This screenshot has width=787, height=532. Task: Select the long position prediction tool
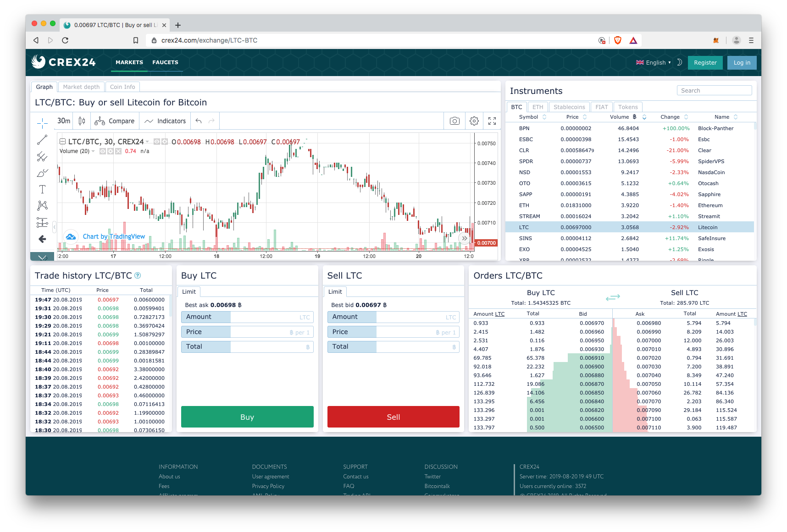tap(42, 223)
